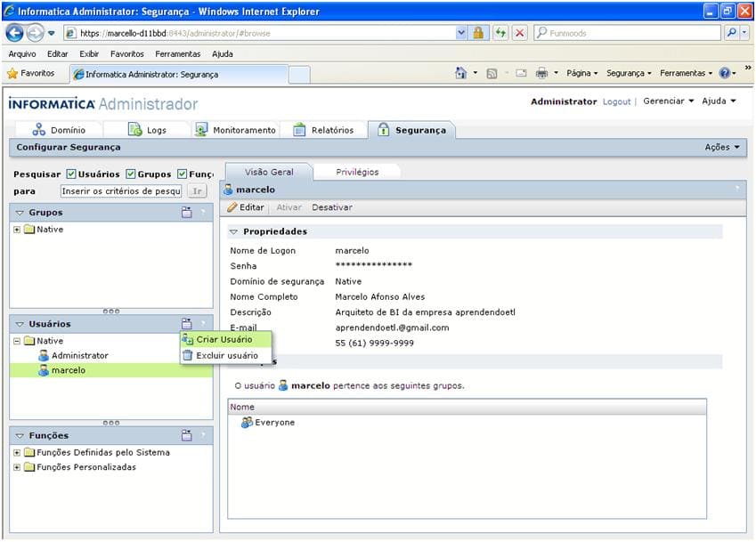
Task: Collapse the Funções panel triangle
Action: click(20, 435)
